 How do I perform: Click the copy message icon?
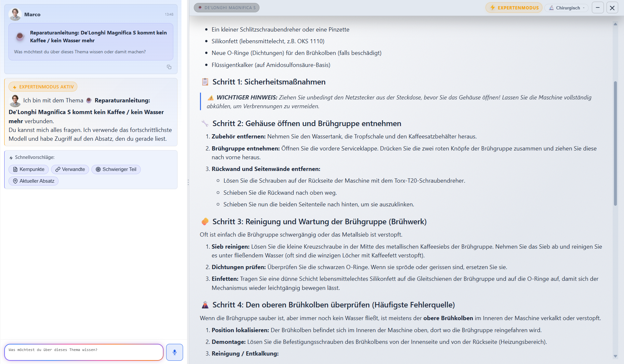[169, 67]
